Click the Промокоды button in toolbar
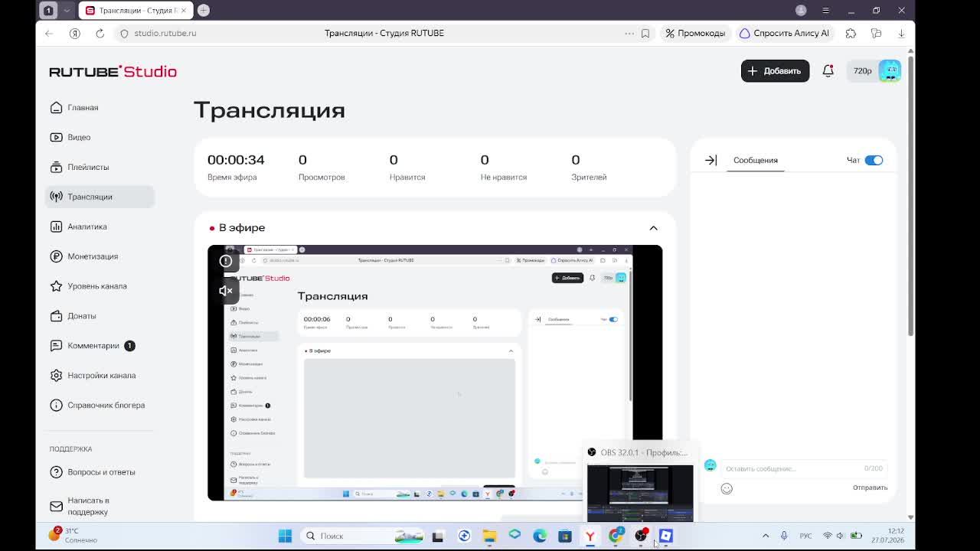 point(695,33)
